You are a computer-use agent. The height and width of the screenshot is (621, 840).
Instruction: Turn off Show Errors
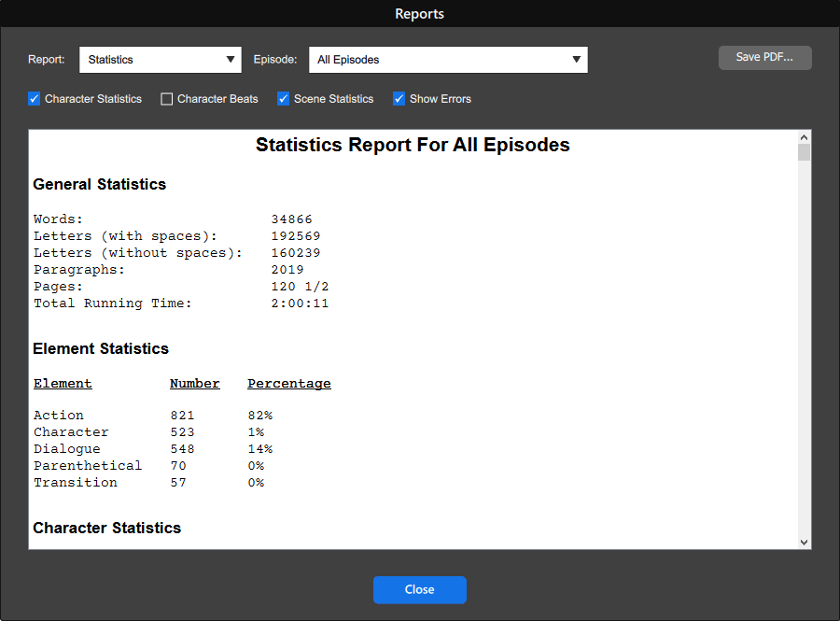click(399, 98)
